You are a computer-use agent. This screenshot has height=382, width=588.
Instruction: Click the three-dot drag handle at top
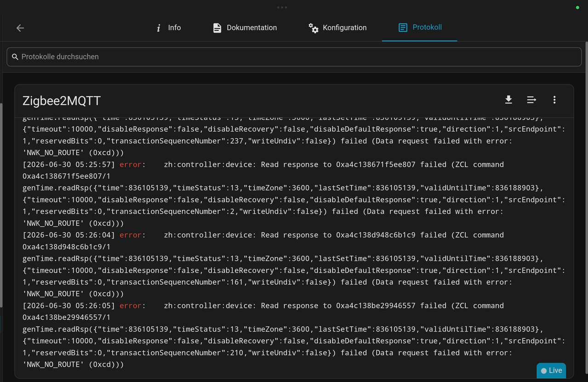(282, 7)
